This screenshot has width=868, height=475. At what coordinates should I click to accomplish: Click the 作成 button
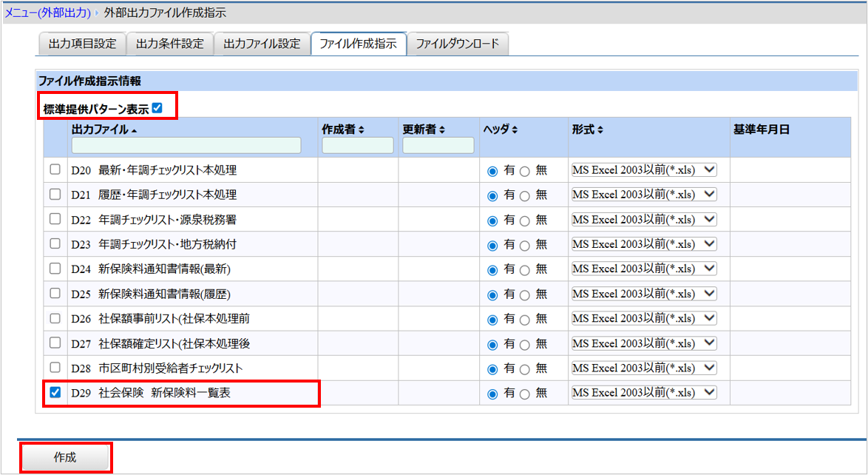[65, 457]
